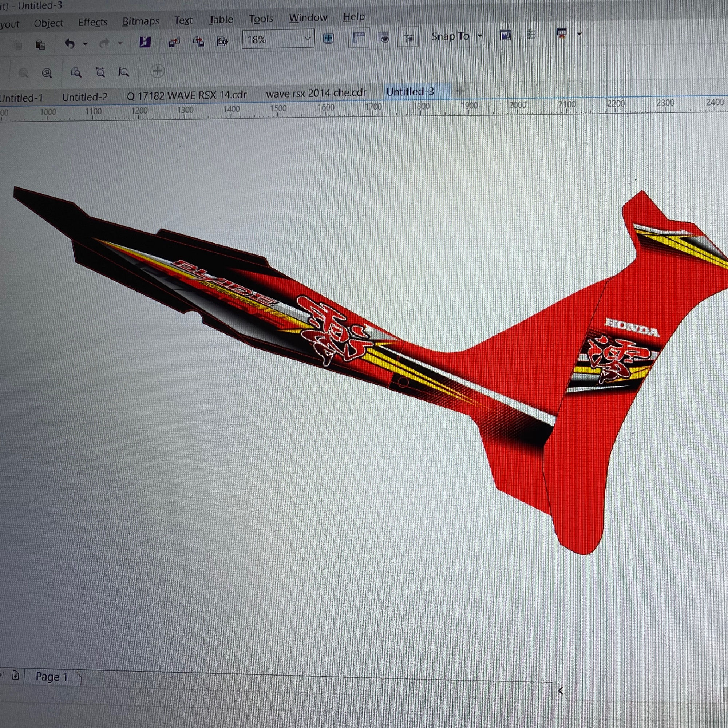Open the Text menu

183,20
